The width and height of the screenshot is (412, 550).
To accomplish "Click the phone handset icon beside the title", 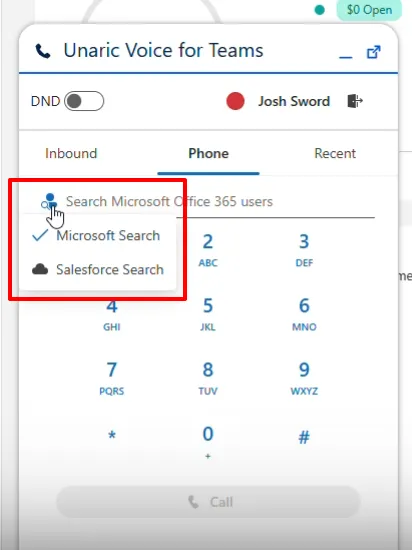I will click(43, 51).
